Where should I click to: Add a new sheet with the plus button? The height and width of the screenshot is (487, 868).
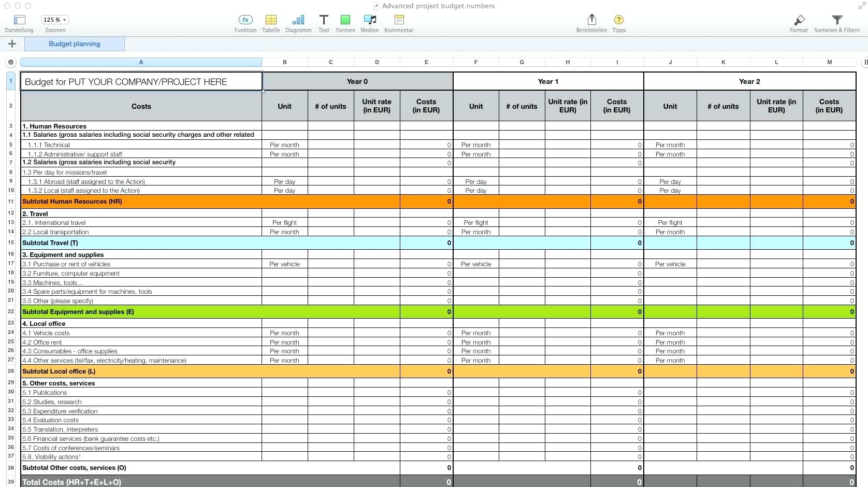click(12, 44)
